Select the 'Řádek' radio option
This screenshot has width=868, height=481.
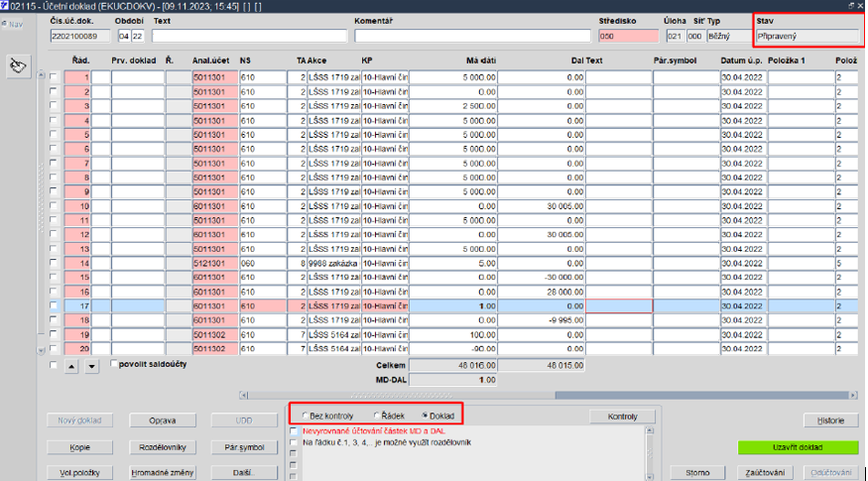376,416
